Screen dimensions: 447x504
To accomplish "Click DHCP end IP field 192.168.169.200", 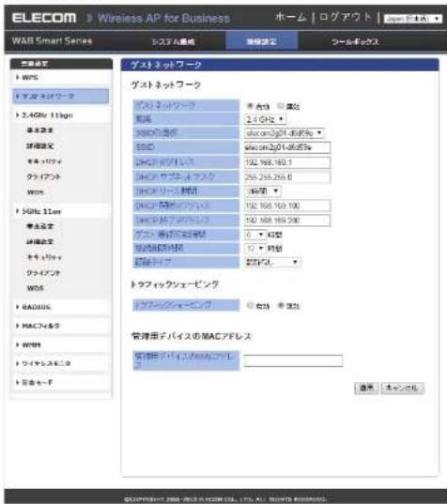I will click(x=286, y=221).
